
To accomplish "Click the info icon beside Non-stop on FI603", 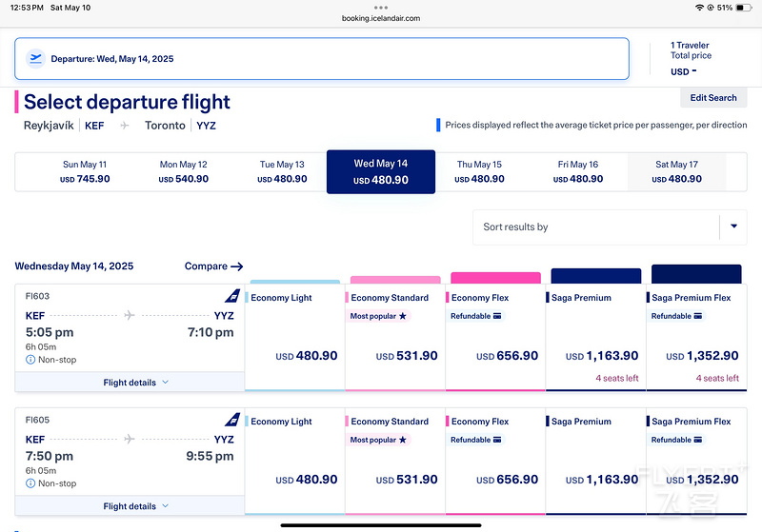I will [30, 361].
